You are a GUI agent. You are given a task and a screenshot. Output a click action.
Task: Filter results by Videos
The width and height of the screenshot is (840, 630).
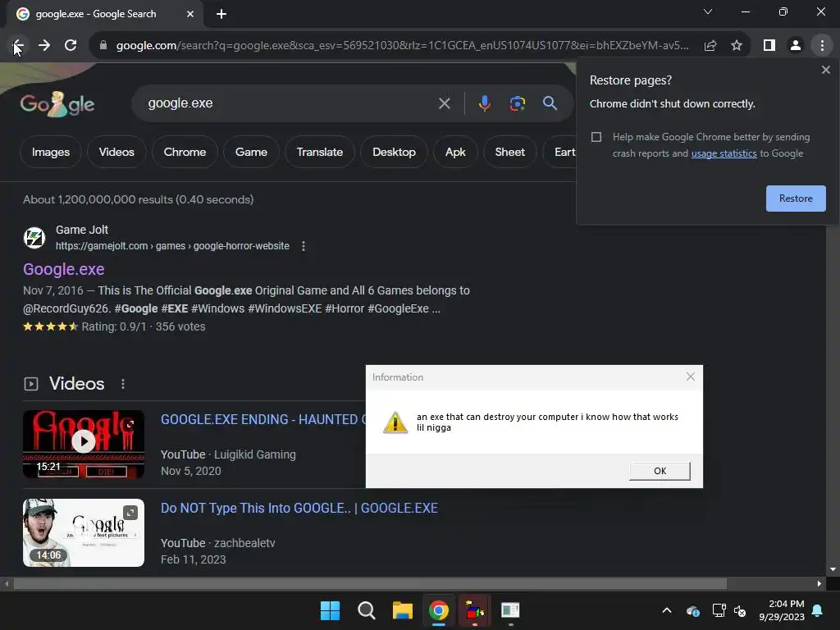pos(116,152)
